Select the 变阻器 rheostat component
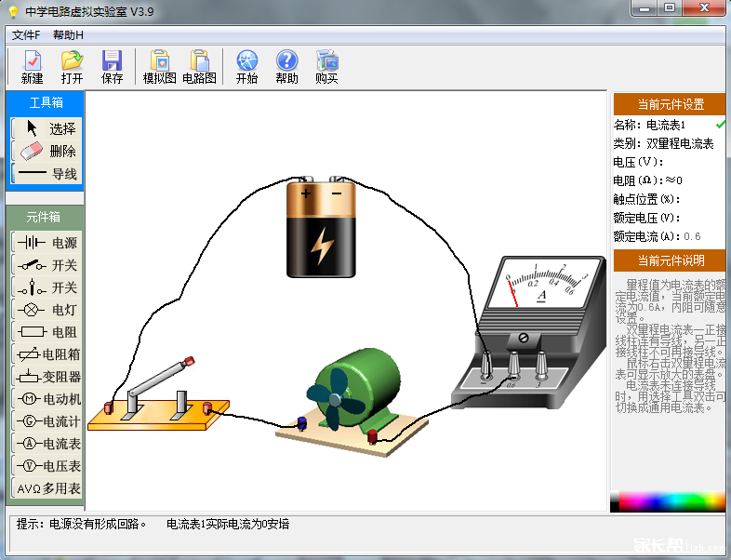 click(47, 377)
